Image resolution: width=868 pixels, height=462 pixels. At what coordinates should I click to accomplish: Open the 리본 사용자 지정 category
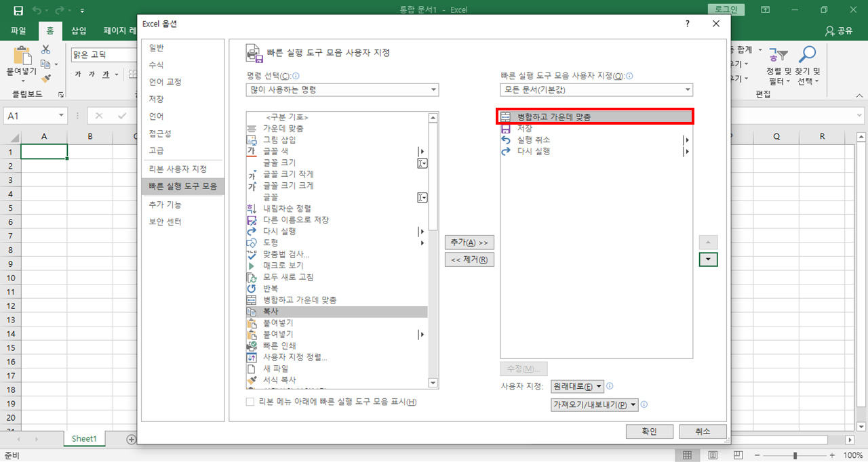pyautogui.click(x=182, y=169)
